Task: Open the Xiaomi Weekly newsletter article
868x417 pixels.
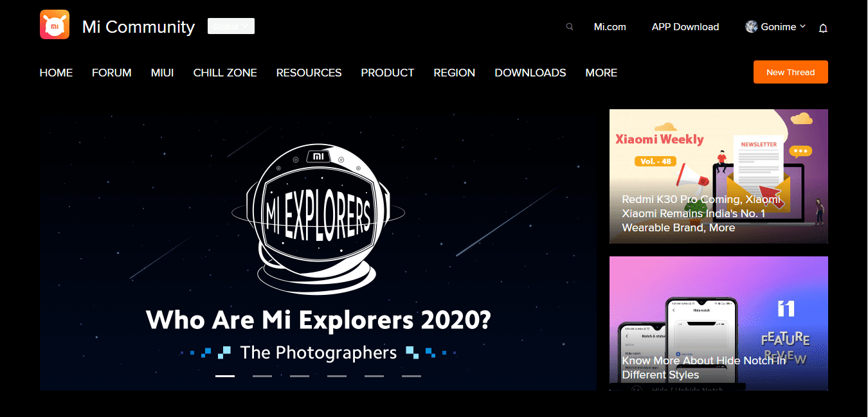Action: pos(718,176)
